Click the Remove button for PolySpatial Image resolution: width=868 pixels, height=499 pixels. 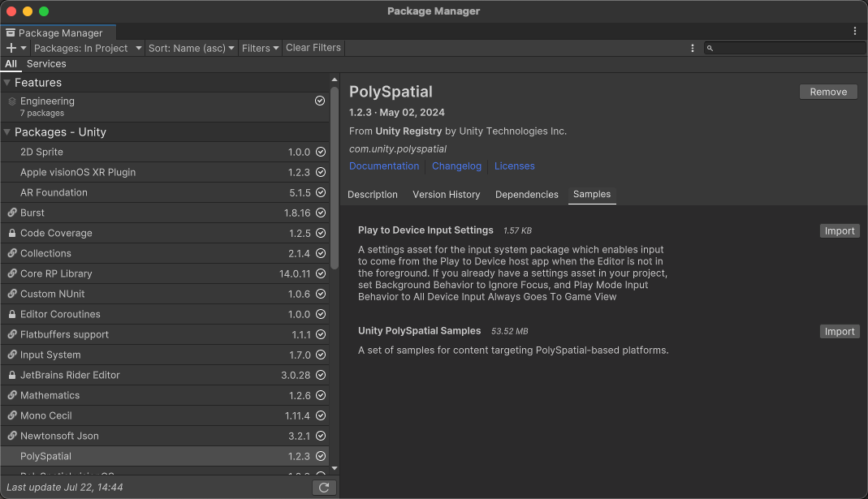coord(828,92)
